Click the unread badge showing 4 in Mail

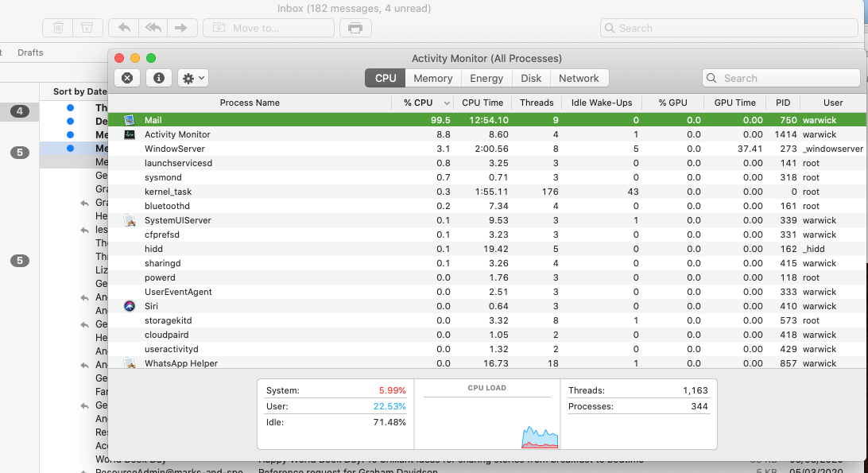[x=20, y=110]
